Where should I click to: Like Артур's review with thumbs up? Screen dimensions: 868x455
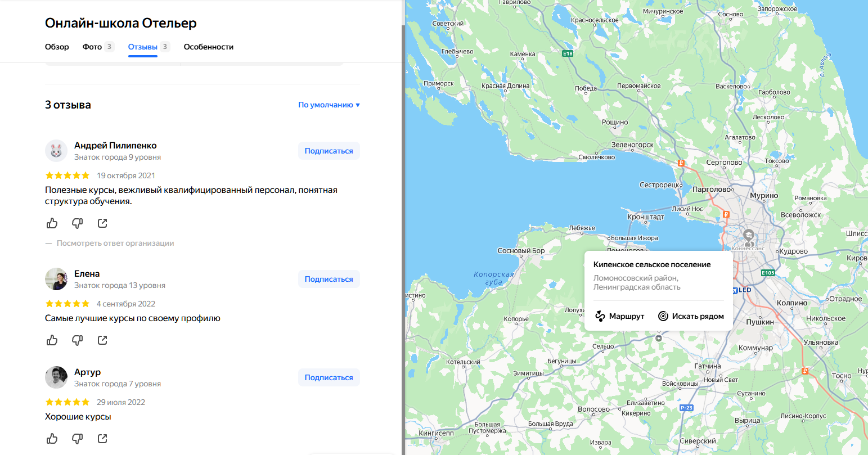click(x=52, y=439)
